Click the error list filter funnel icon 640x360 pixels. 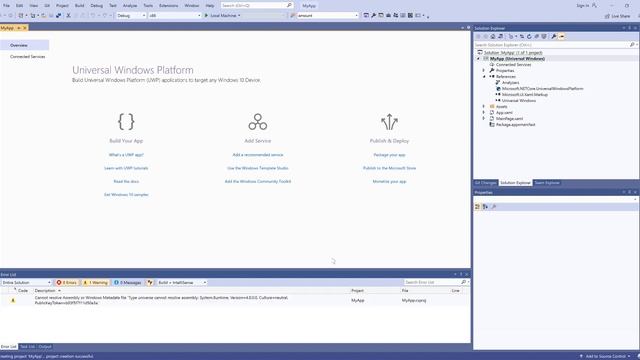(150, 282)
